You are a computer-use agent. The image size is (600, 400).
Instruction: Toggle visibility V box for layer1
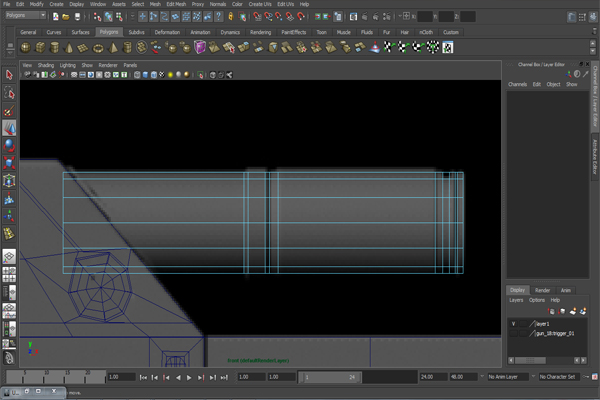pos(514,324)
